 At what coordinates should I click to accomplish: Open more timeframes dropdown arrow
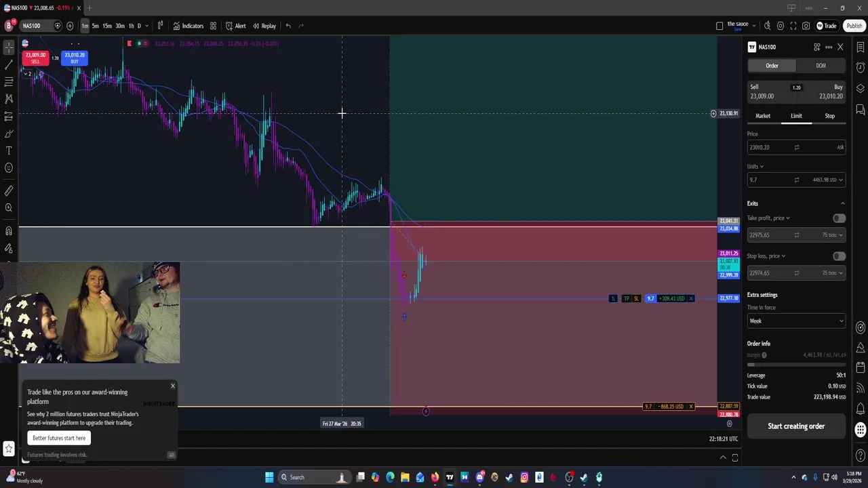146,26
